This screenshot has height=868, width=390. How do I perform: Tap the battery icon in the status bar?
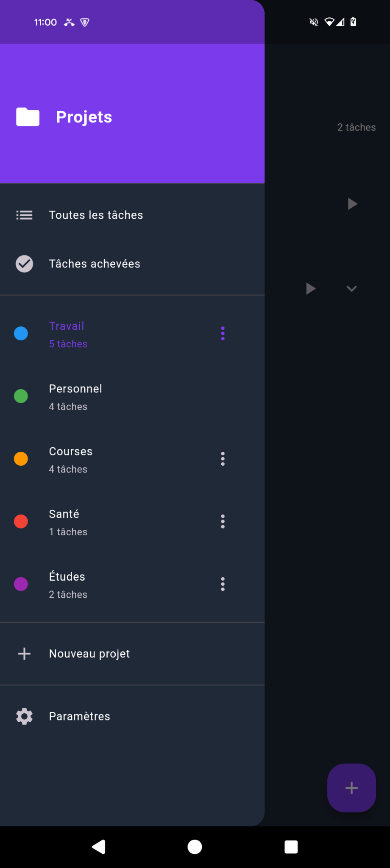pos(353,22)
